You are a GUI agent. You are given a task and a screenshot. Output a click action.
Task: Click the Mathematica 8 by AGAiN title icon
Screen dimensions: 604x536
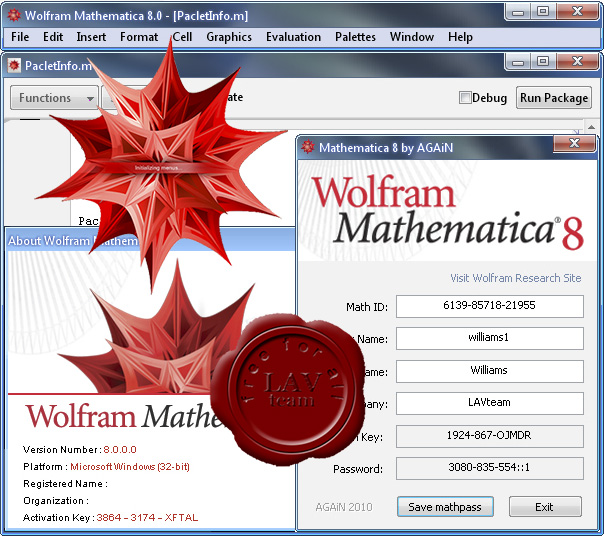pyautogui.click(x=307, y=147)
